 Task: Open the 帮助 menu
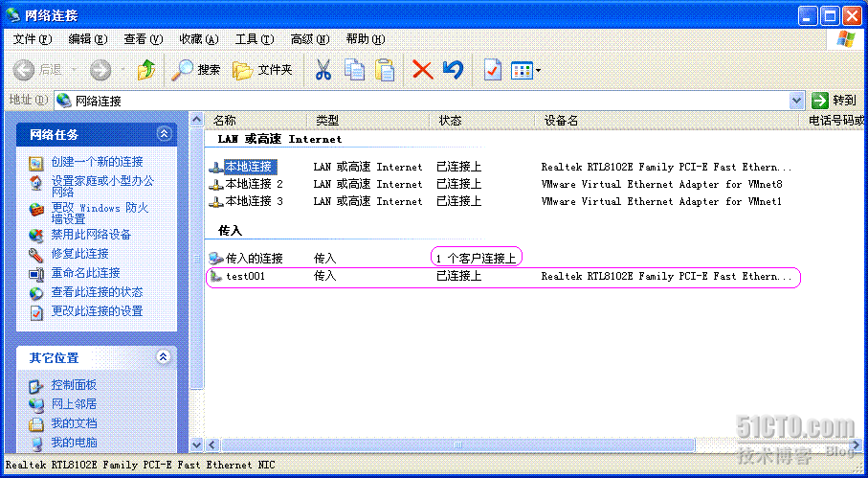[366, 39]
